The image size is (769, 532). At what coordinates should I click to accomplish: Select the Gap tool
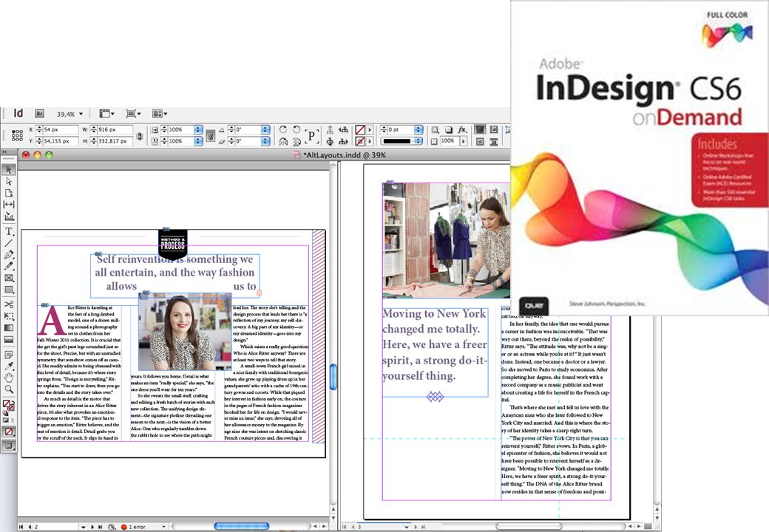(9, 204)
